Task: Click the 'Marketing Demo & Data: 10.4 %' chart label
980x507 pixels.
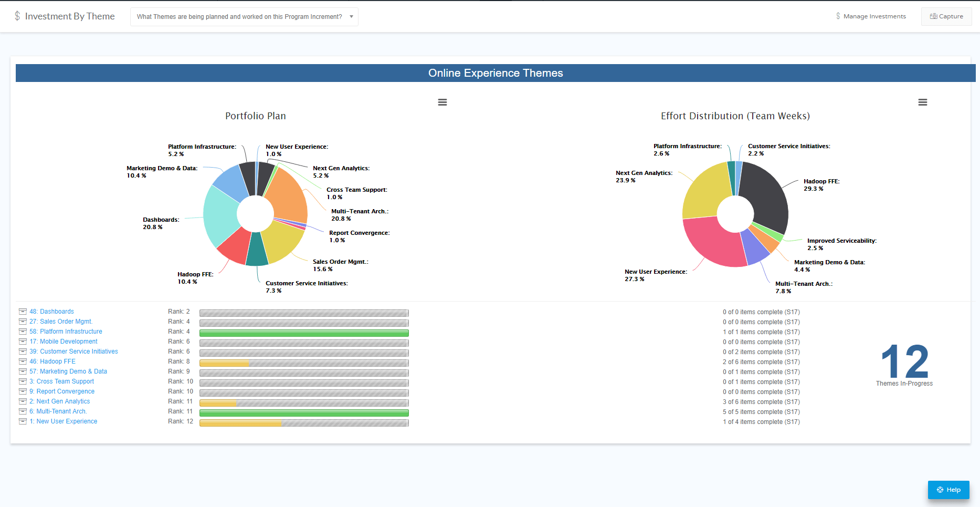Action: 162,172
